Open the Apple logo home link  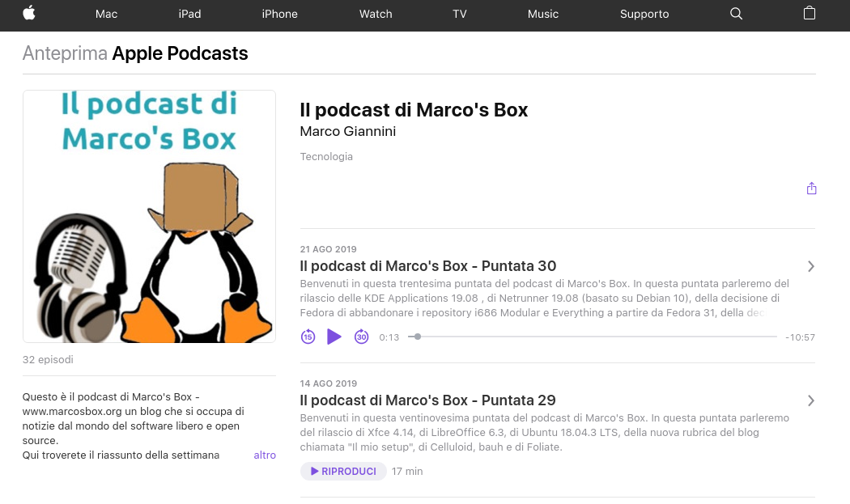tap(29, 13)
